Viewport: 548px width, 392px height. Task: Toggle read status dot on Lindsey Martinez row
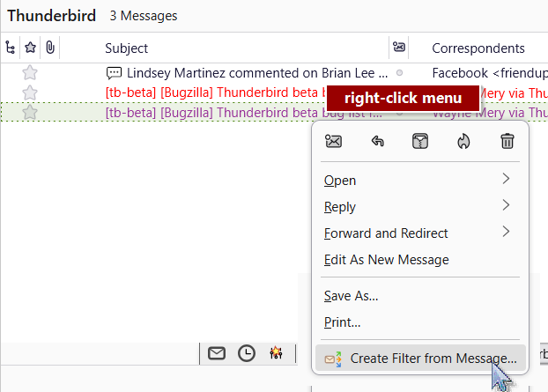tap(399, 72)
